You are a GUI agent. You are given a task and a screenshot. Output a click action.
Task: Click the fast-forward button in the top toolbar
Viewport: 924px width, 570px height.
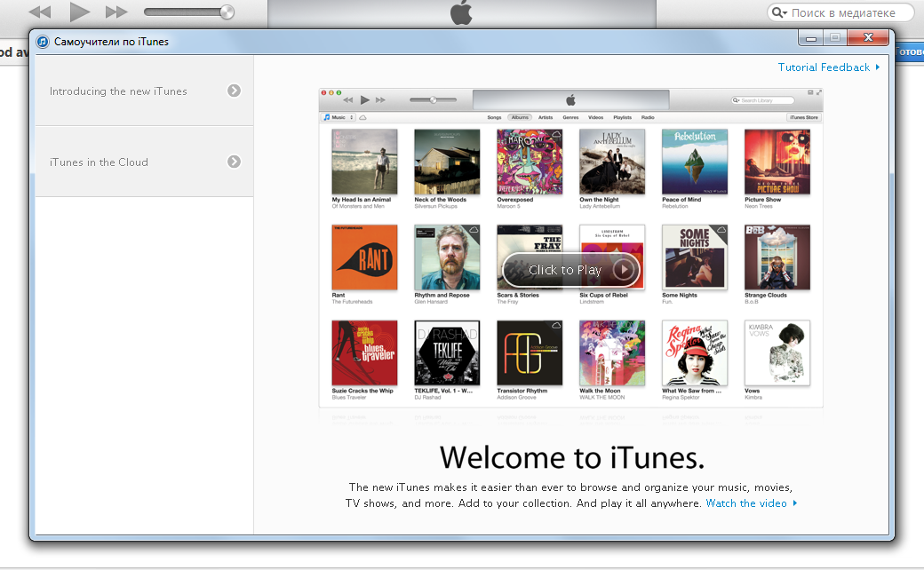coord(116,12)
